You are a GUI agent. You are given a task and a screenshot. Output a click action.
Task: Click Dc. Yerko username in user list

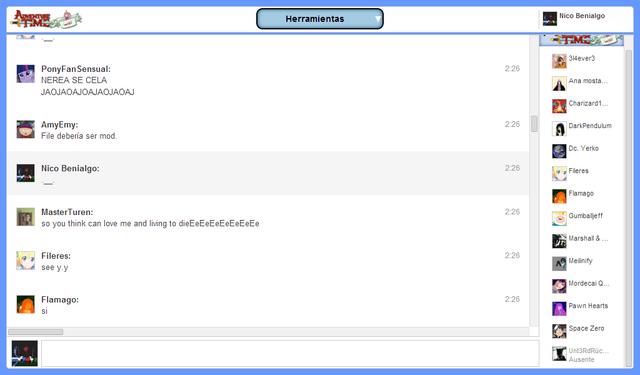click(583, 148)
